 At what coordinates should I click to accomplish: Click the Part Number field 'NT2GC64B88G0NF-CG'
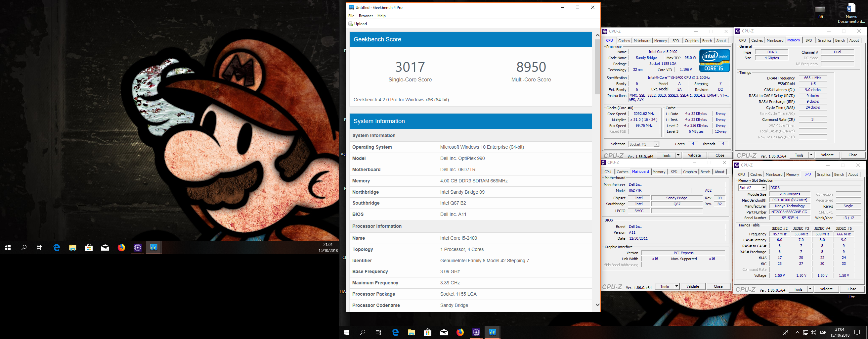click(790, 212)
